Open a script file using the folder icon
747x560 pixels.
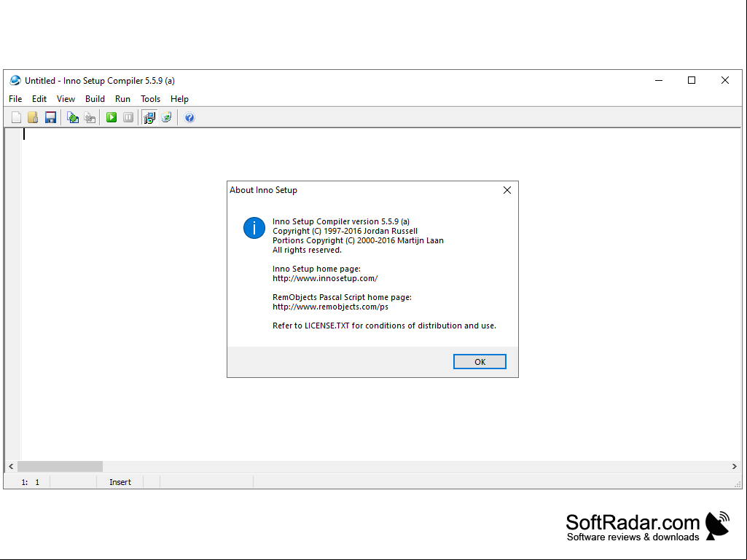[x=33, y=117]
